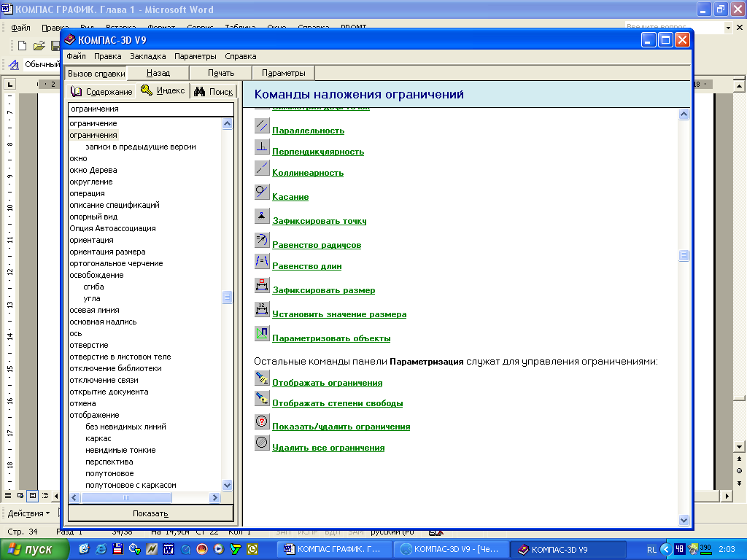Select index entry 'отверстие в листовом теле'

point(120,357)
